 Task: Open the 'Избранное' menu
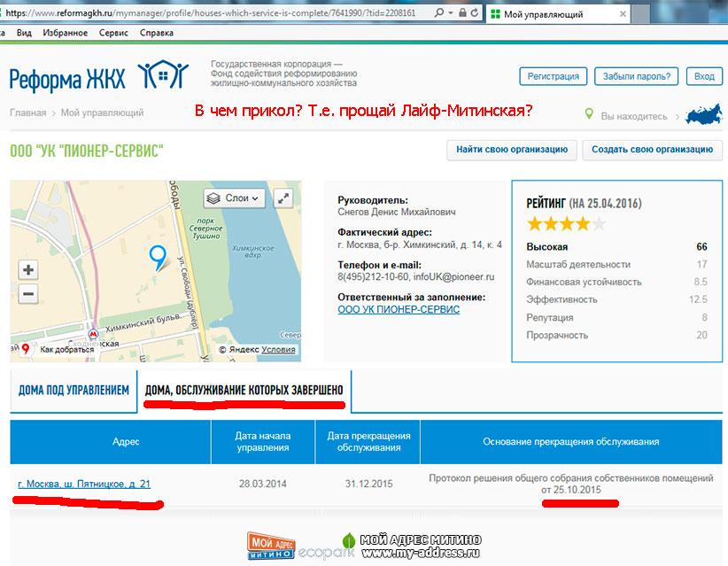click(x=65, y=33)
